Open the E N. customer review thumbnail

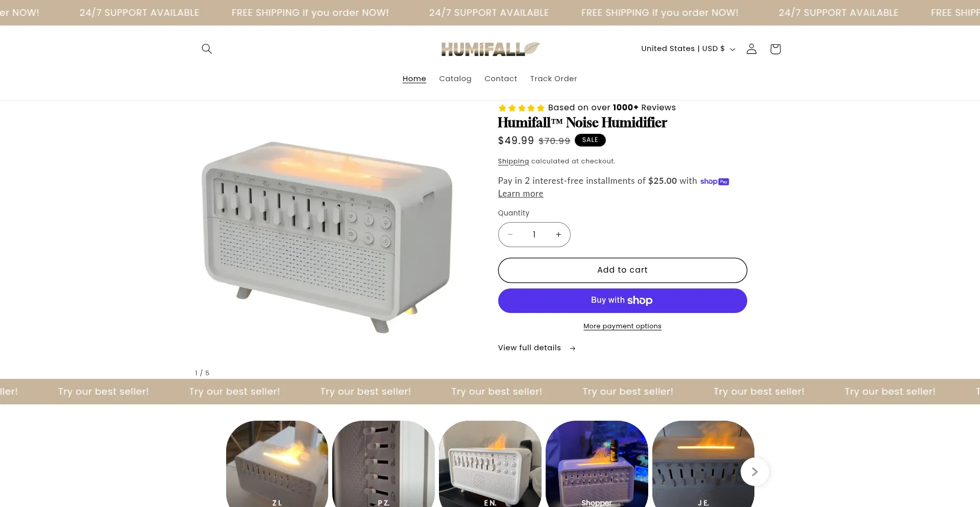(x=490, y=464)
